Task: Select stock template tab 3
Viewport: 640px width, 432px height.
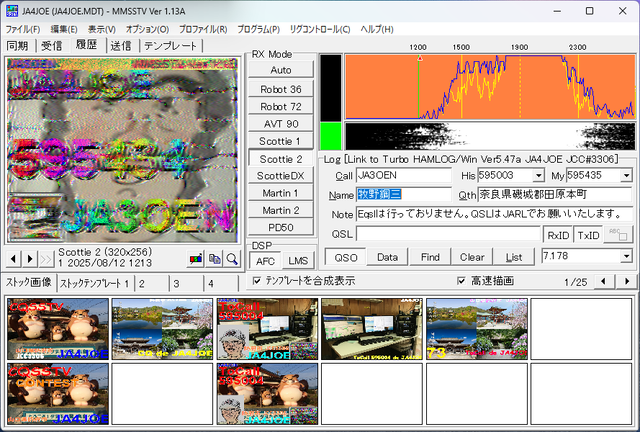Action: [186, 283]
